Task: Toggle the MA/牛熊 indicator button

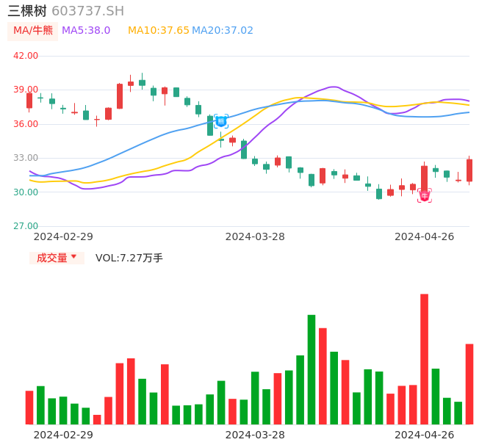Action: [x=33, y=31]
